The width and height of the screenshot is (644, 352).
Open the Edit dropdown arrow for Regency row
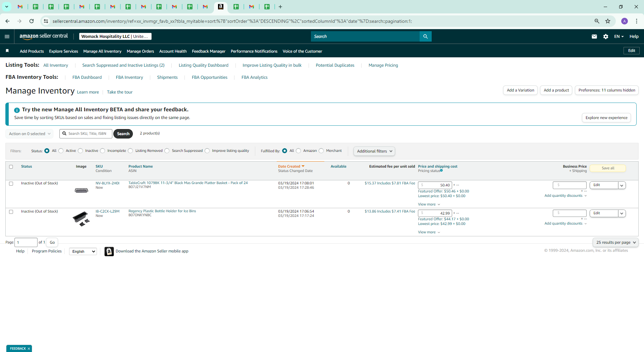click(622, 214)
